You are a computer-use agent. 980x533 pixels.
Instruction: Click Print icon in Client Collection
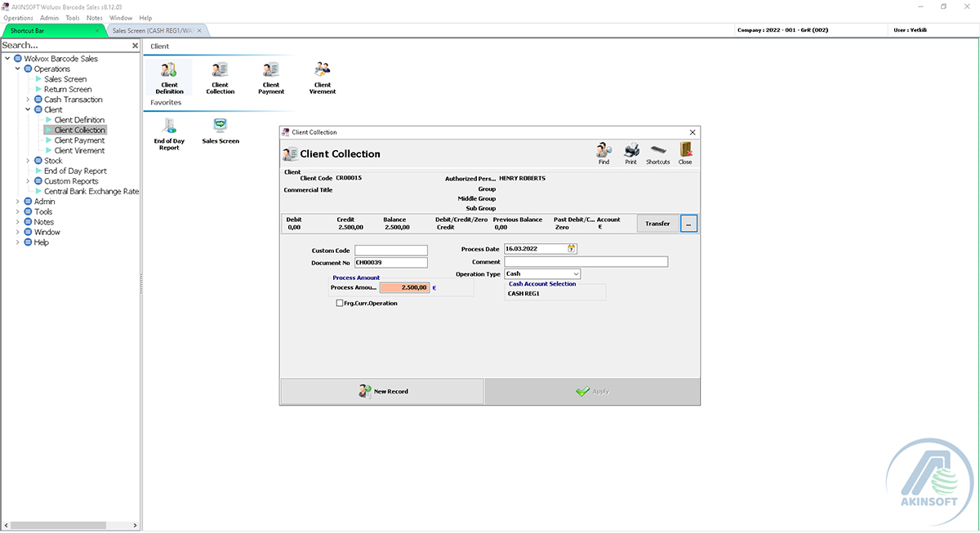631,153
